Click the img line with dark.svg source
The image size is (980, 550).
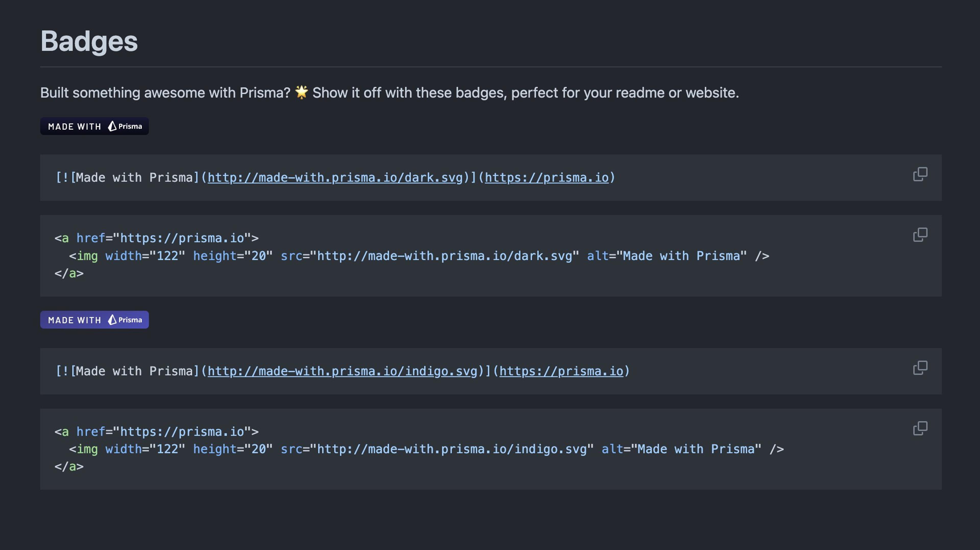[x=419, y=256]
